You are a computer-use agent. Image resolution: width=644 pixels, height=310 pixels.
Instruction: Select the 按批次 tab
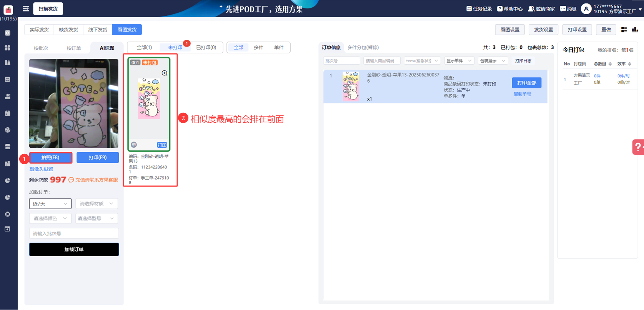41,48
